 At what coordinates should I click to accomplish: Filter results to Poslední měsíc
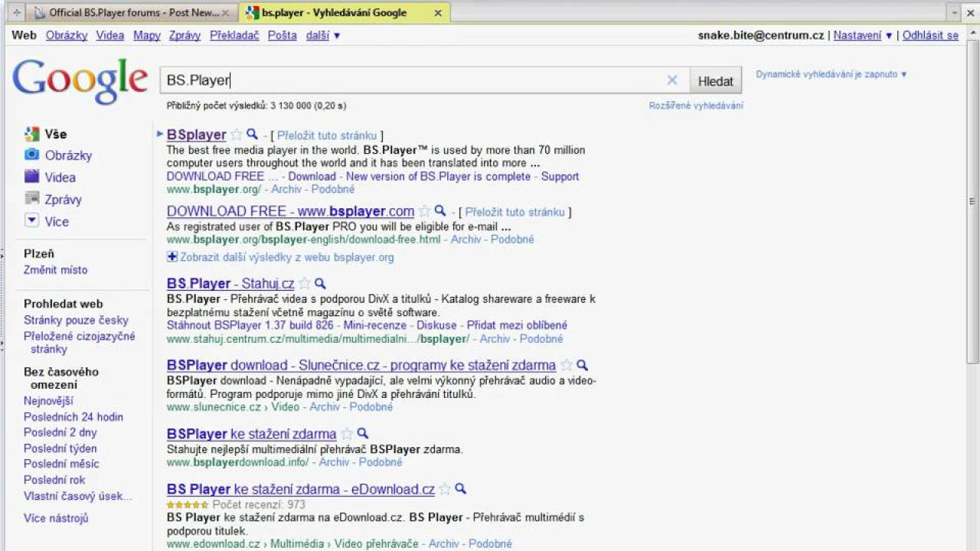click(x=61, y=464)
